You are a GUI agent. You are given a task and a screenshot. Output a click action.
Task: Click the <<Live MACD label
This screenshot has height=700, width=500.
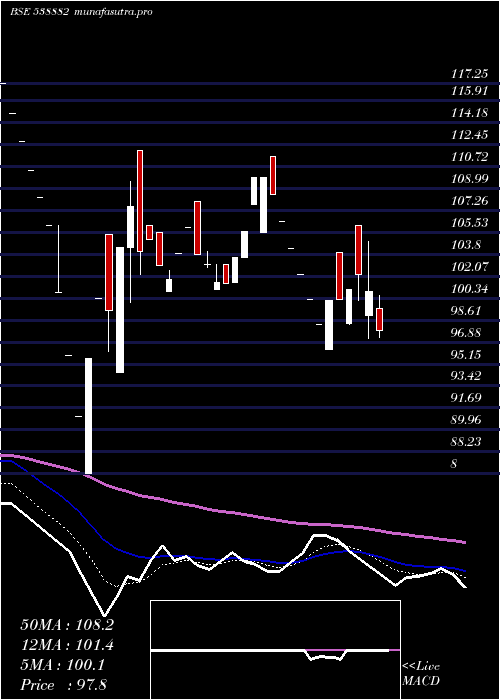[x=421, y=674]
